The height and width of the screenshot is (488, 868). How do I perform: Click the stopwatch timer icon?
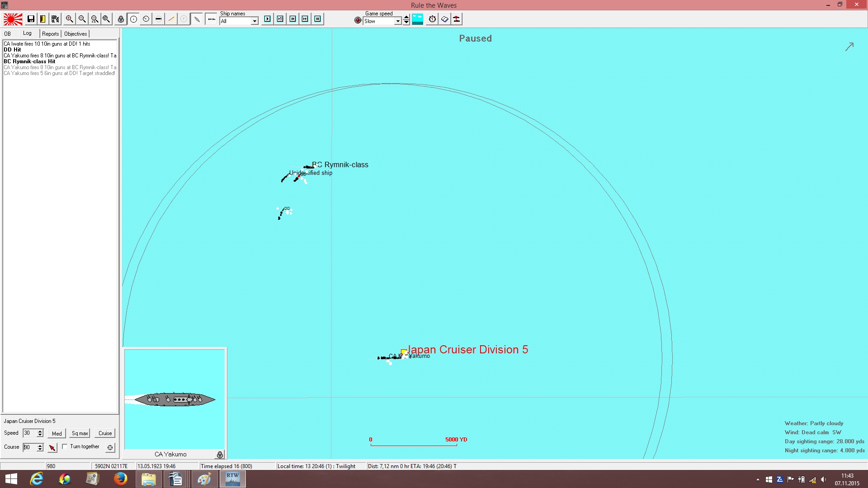[432, 19]
